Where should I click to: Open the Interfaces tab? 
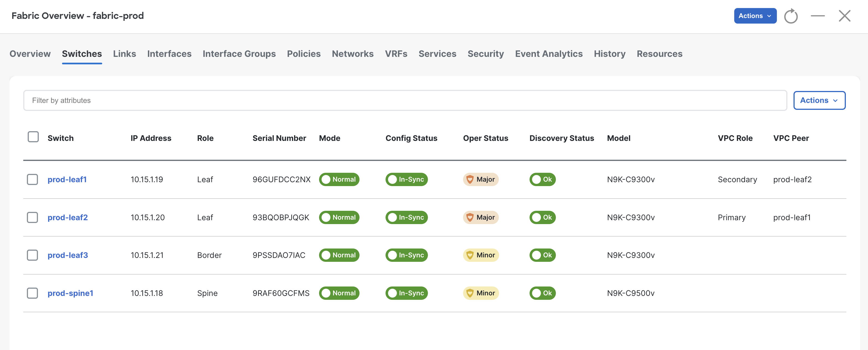[x=169, y=54]
